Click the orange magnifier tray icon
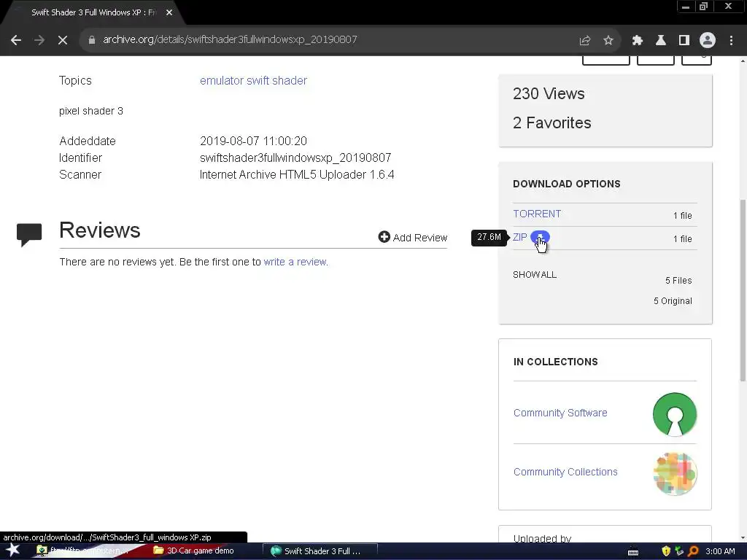 (693, 551)
